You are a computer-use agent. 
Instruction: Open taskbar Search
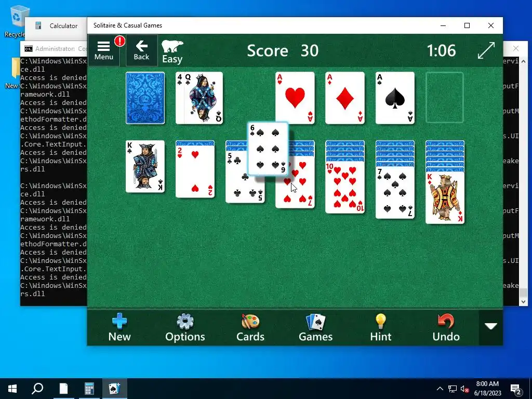coord(37,389)
